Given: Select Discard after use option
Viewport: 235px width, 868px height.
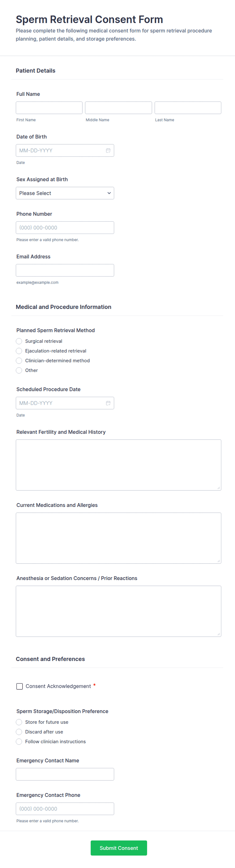Looking at the screenshot, I should pyautogui.click(x=19, y=732).
